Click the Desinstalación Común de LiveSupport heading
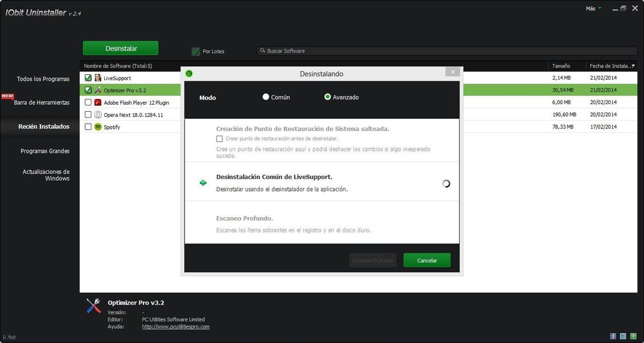Image resolution: width=644 pixels, height=343 pixels. pyautogui.click(x=275, y=177)
